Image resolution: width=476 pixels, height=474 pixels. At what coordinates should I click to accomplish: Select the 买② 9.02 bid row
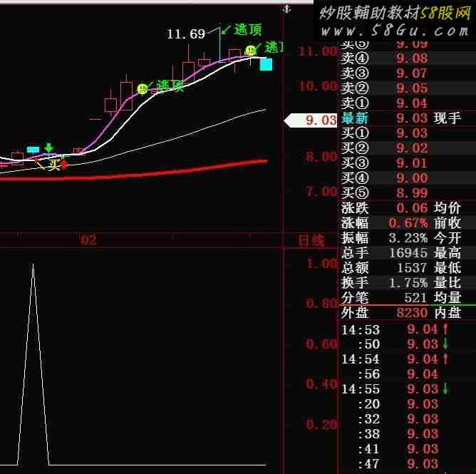click(x=407, y=148)
